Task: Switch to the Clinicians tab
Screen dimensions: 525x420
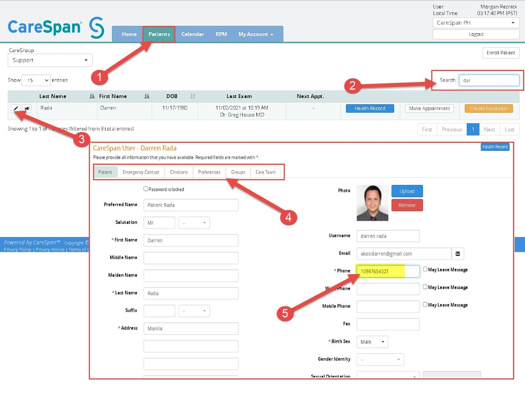Action: click(179, 172)
